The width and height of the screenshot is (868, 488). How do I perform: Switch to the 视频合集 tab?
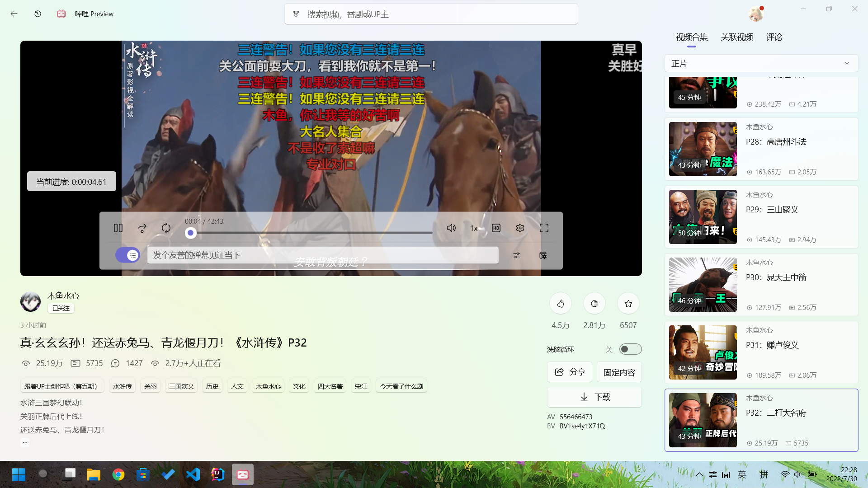tap(692, 37)
